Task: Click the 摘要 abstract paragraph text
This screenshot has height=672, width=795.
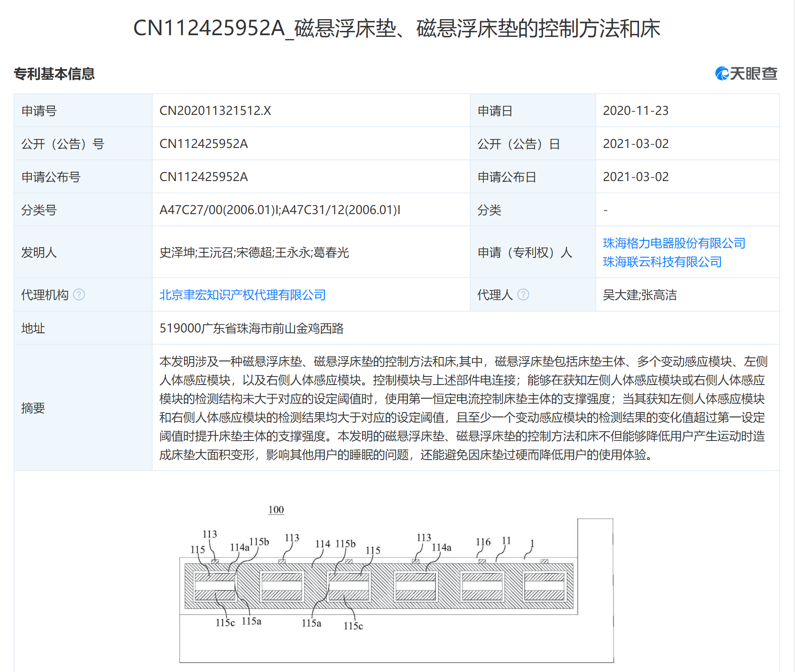Action: (463, 408)
